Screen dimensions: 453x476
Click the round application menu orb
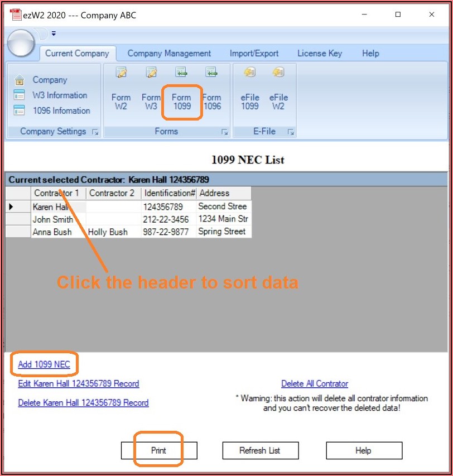[x=21, y=43]
